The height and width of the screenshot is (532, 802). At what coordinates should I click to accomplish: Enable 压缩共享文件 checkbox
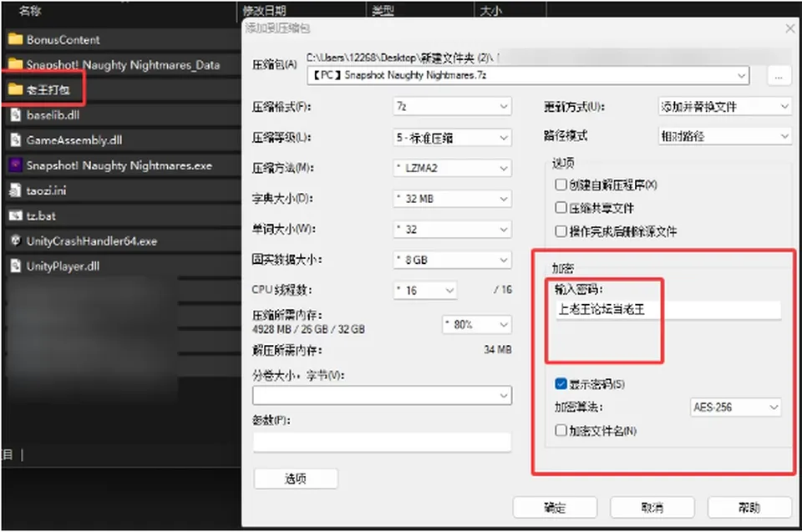tap(561, 207)
